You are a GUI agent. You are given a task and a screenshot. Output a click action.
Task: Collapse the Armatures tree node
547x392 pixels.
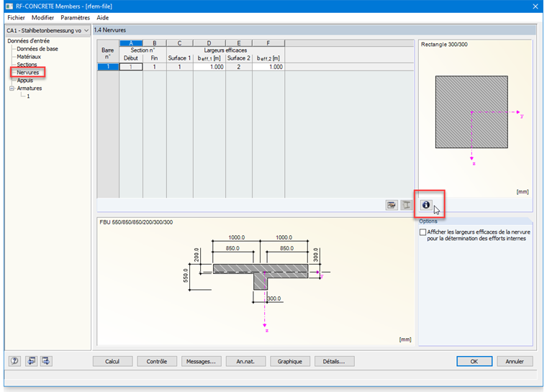(x=12, y=88)
